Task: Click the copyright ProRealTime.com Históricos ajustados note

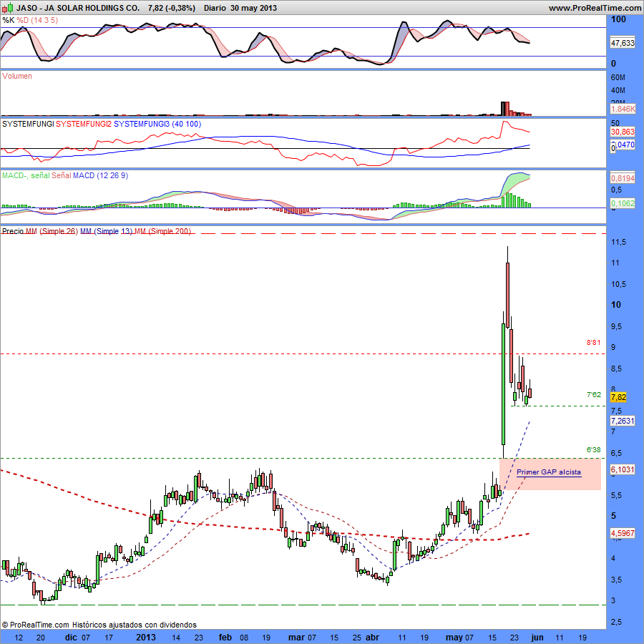Action: pos(99,625)
